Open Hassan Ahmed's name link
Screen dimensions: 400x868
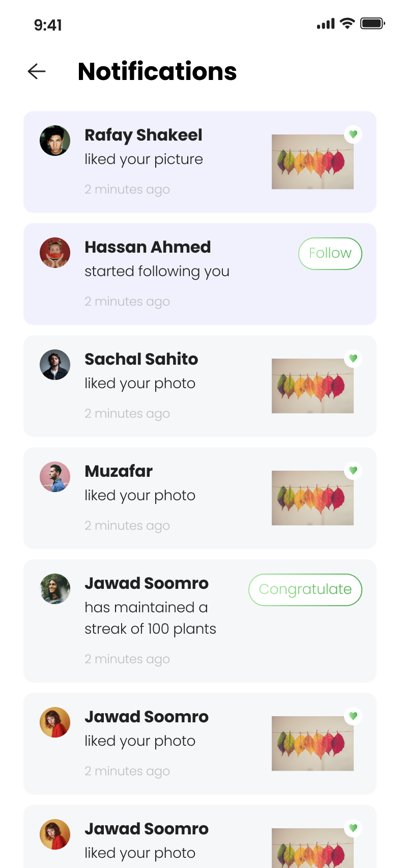[148, 247]
